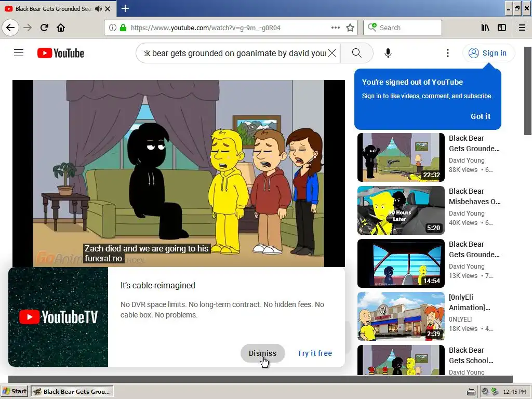
Task: Click the Sign in button
Action: pyautogui.click(x=488, y=53)
